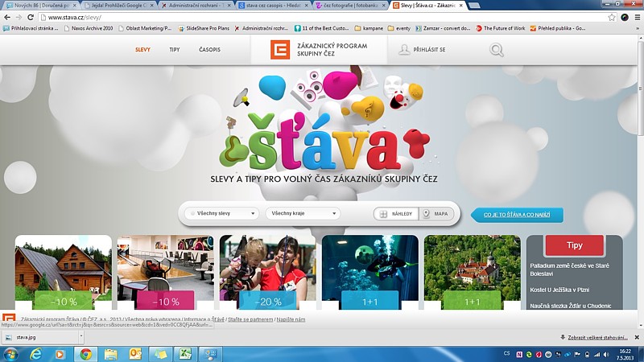
Task: Click the browser back arrow
Action: [x=7, y=17]
